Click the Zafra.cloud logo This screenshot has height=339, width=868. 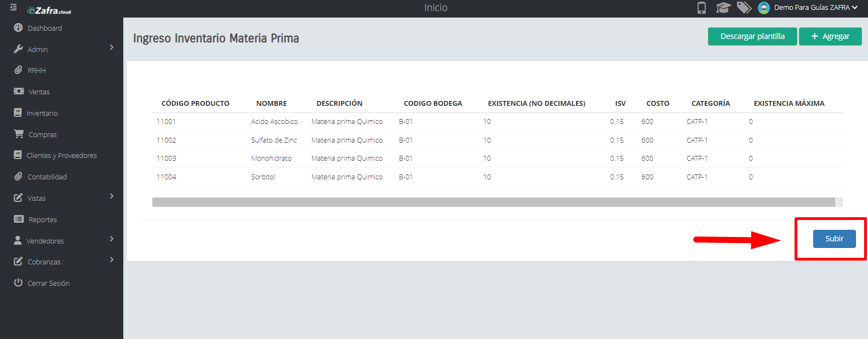[x=49, y=10]
